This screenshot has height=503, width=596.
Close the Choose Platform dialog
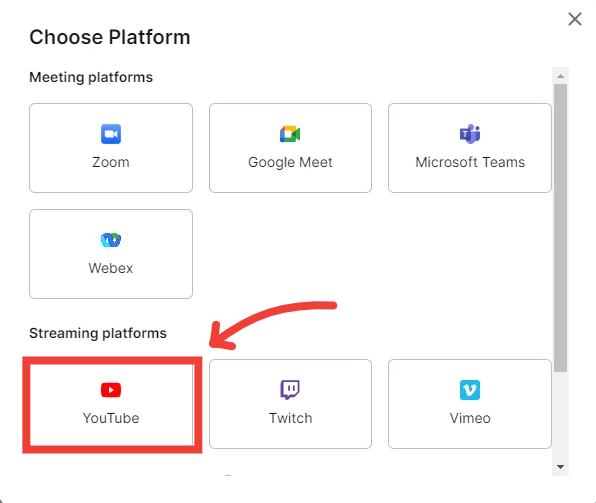(575, 19)
